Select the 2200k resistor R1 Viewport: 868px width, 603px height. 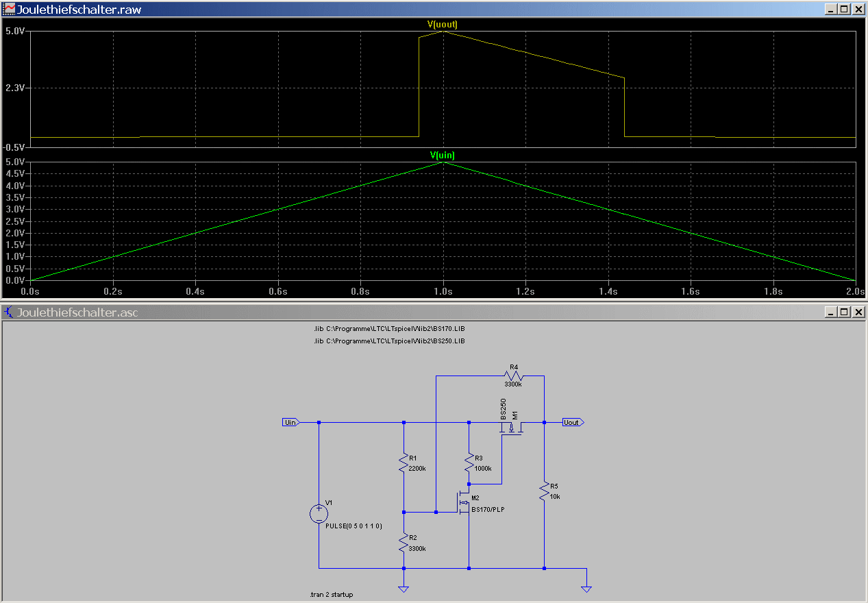click(x=404, y=464)
